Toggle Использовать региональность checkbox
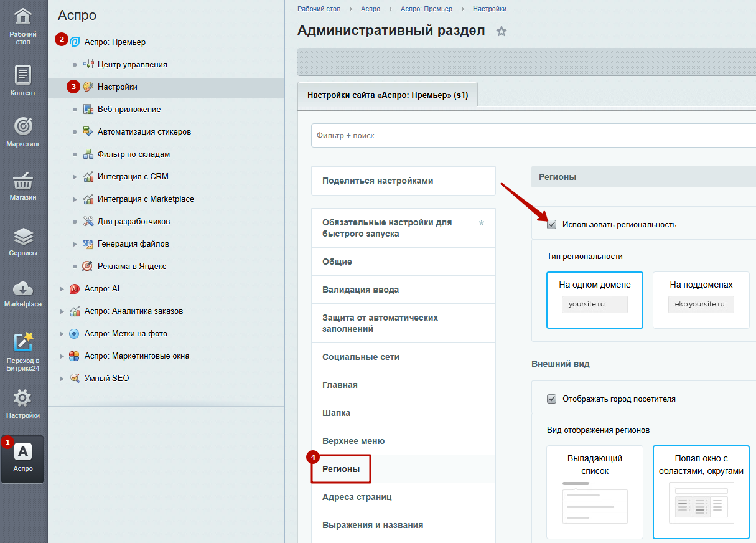This screenshot has width=756, height=543. pyautogui.click(x=551, y=225)
